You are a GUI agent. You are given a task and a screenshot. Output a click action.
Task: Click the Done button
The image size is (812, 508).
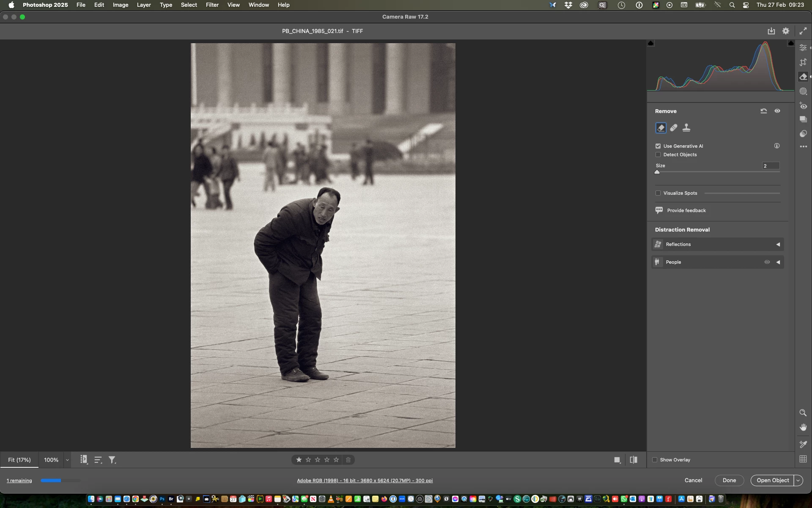[x=729, y=480]
